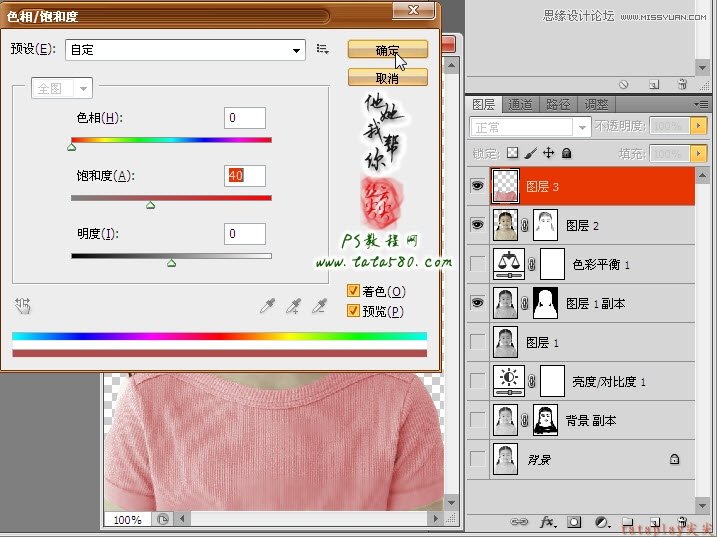Click lock image pixels brush icon
Image resolution: width=717 pixels, height=537 pixels.
point(530,153)
